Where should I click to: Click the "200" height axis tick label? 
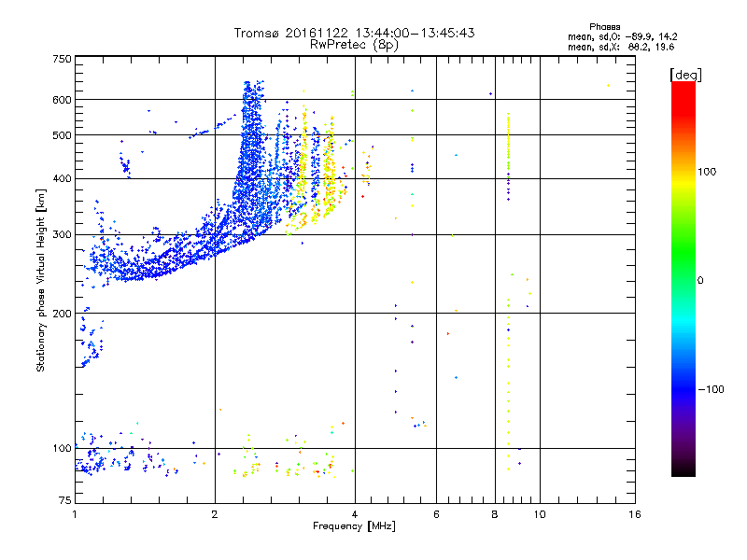tap(62, 314)
